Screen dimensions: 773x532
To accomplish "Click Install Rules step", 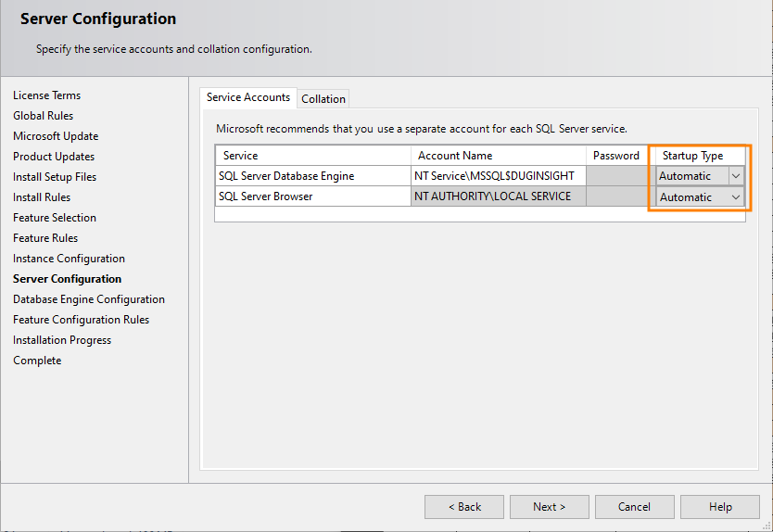I will pyautogui.click(x=42, y=197).
